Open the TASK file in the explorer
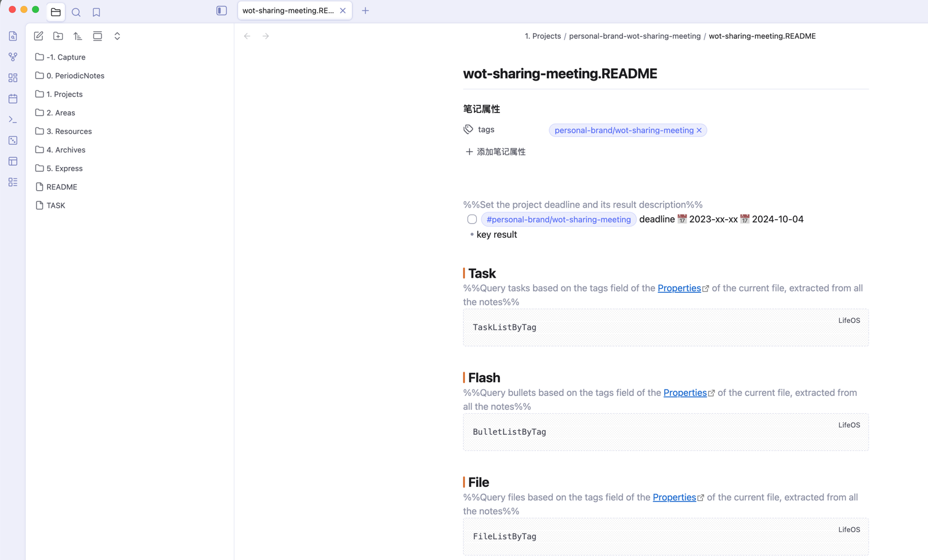928x560 pixels. pyautogui.click(x=50, y=205)
